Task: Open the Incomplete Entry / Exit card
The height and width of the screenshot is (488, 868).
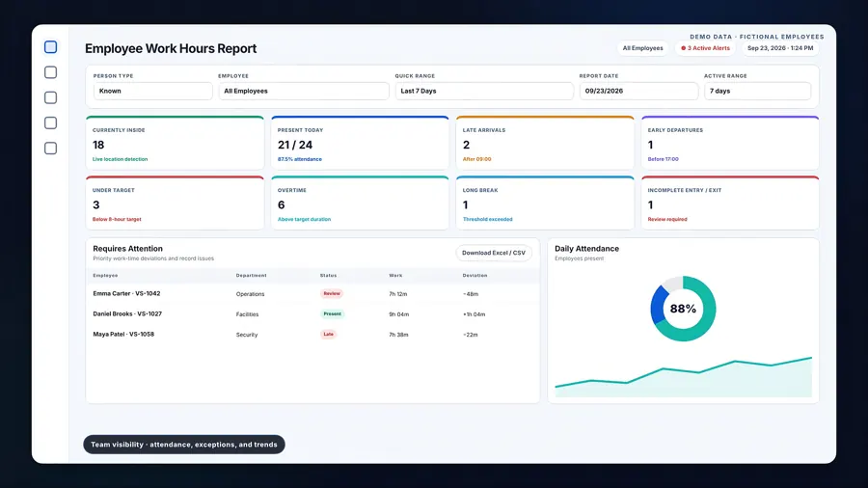Action: (730, 203)
